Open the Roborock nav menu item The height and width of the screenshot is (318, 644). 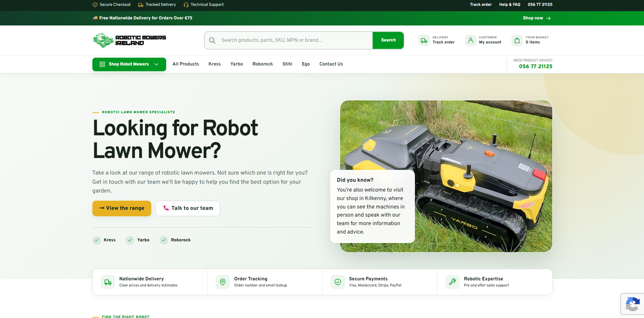click(262, 64)
